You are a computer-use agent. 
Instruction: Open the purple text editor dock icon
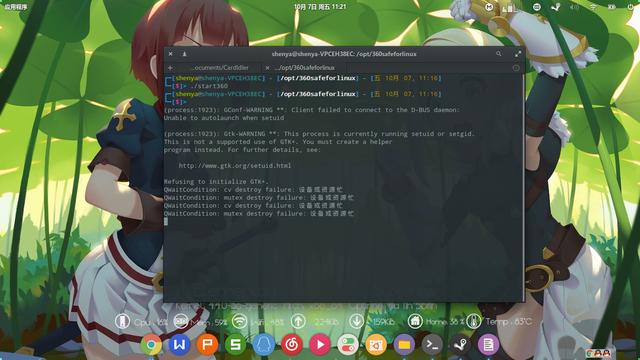[x=489, y=344]
